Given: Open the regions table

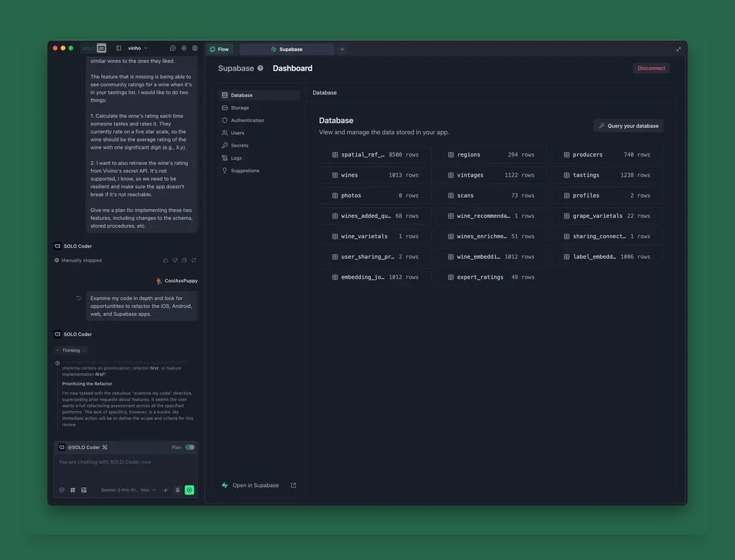Looking at the screenshot, I should click(x=491, y=155).
